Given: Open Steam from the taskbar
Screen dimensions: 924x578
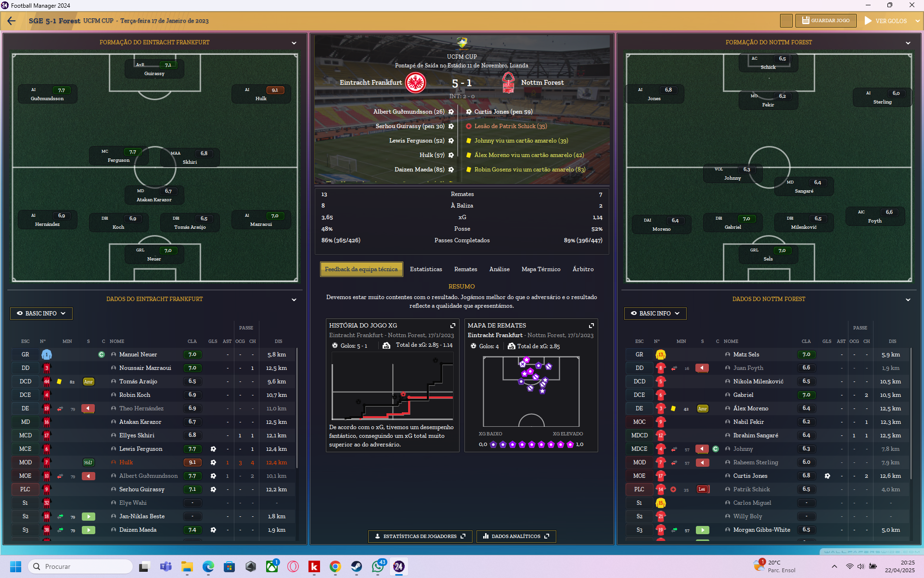Looking at the screenshot, I should tap(356, 566).
